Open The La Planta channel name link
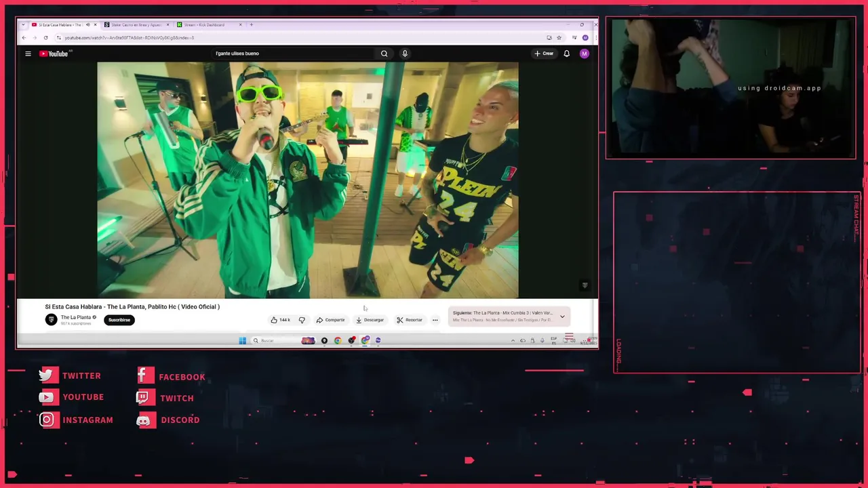The height and width of the screenshot is (488, 868). [x=76, y=317]
